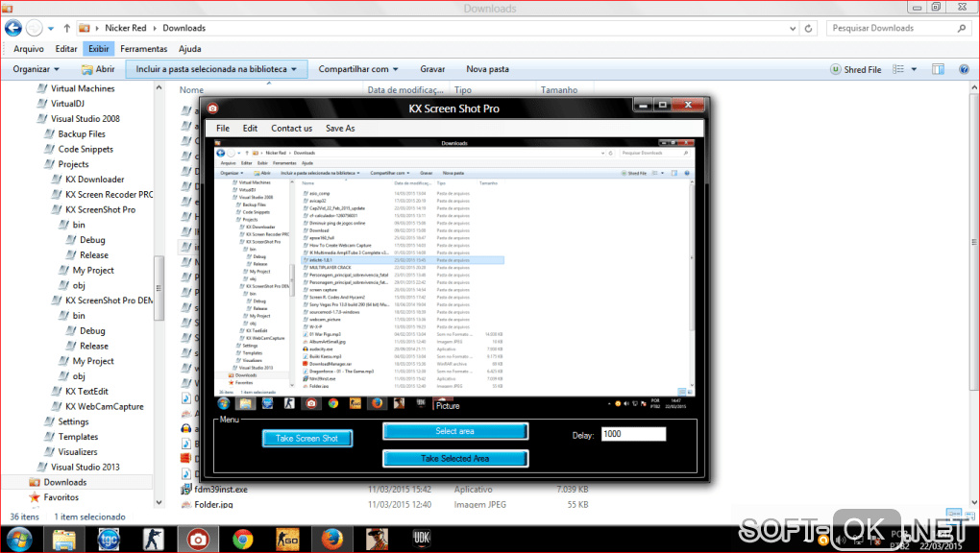Viewport: 980px width, 553px height.
Task: Select KX Downloader tree folder
Action: tap(95, 180)
